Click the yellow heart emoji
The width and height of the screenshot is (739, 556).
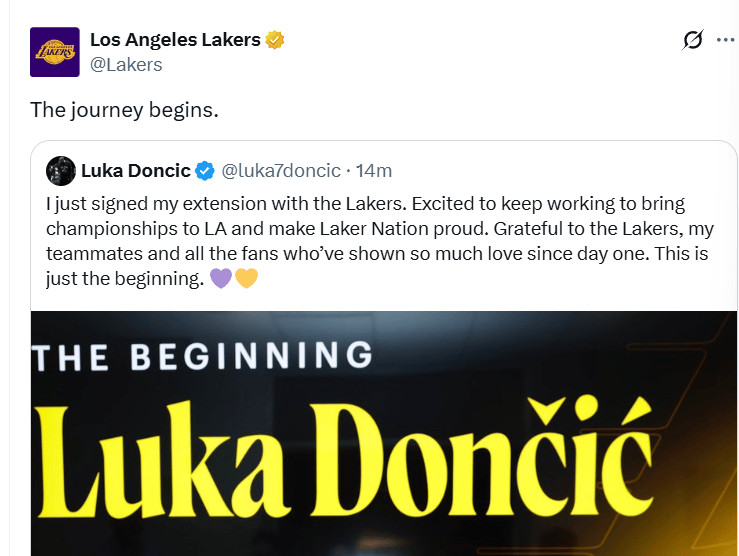point(246,278)
